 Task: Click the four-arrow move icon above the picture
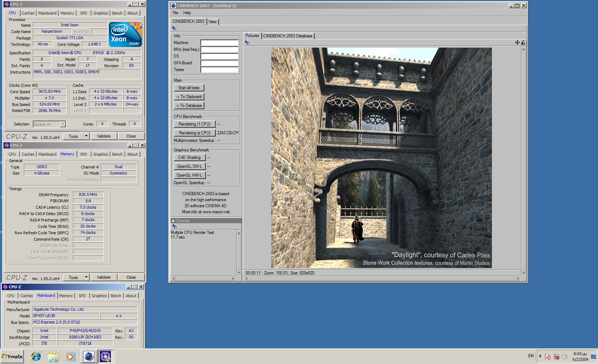click(517, 43)
